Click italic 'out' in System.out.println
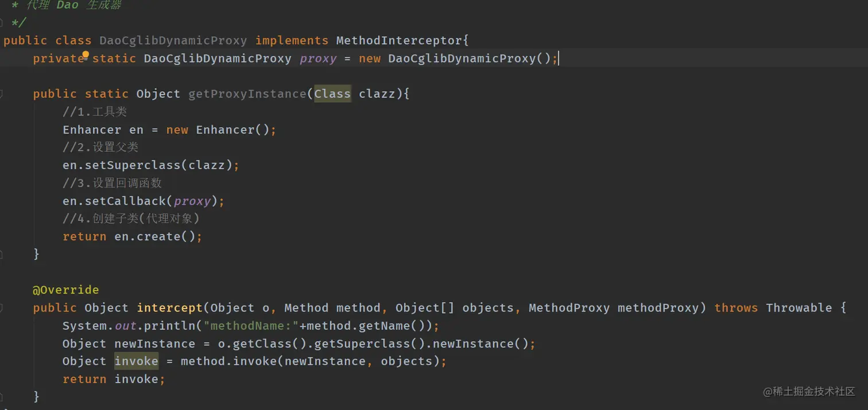 [125, 326]
